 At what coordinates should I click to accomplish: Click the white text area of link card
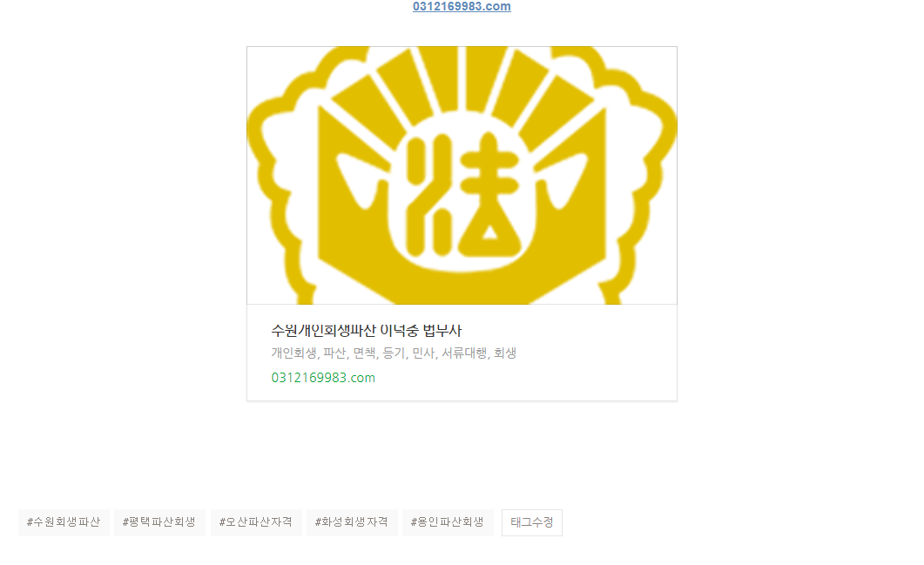point(462,353)
